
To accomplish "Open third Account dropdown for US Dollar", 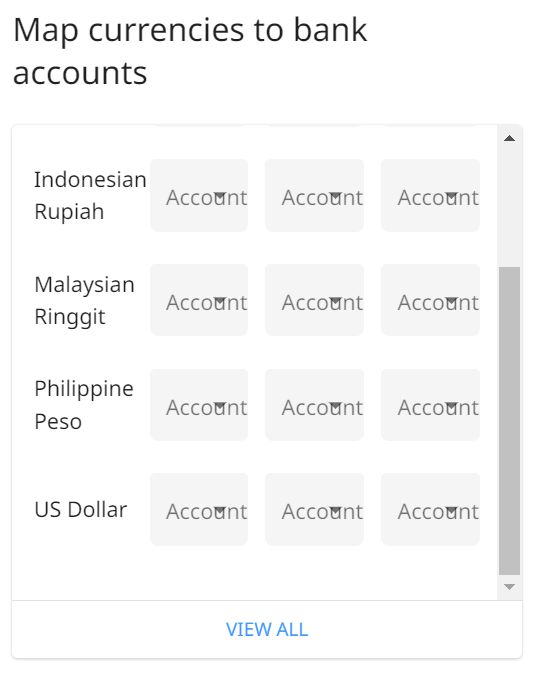I will click(x=430, y=509).
